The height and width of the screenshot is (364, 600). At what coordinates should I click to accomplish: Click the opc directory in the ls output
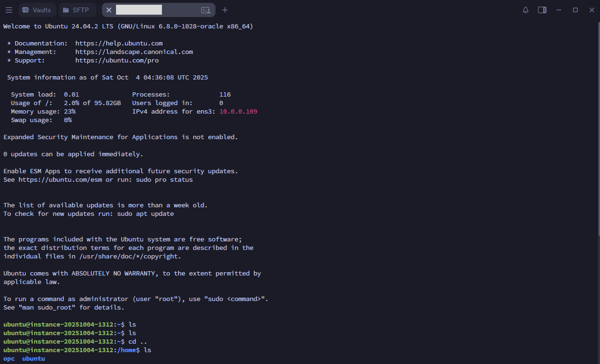click(9, 359)
